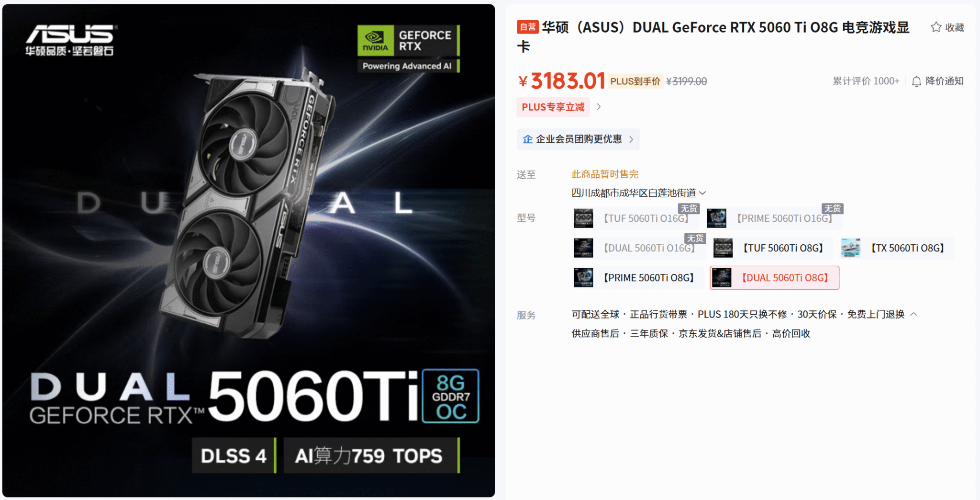Click the NVIDIA GeForce RTX logo
The height and width of the screenshot is (500, 980).
click(408, 41)
